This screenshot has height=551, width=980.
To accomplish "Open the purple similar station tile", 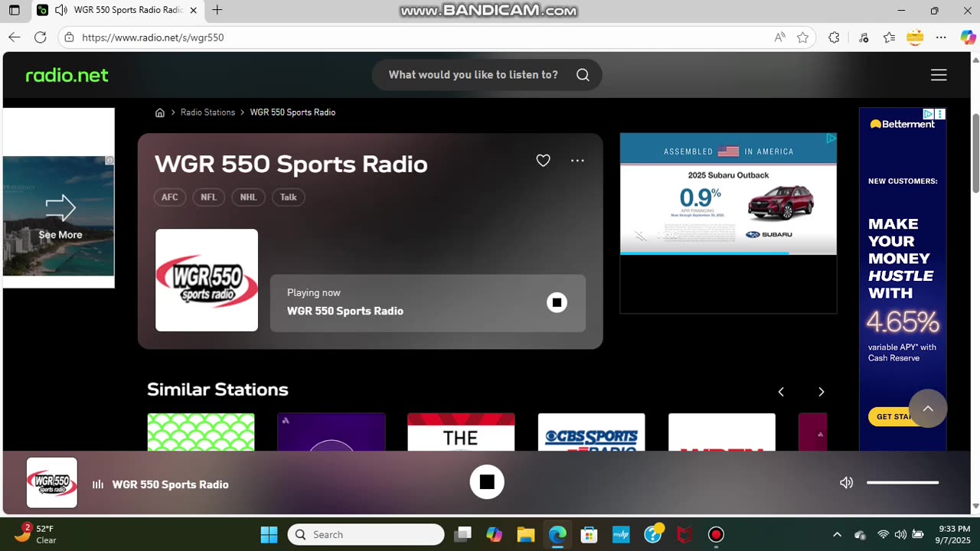I will [x=331, y=432].
